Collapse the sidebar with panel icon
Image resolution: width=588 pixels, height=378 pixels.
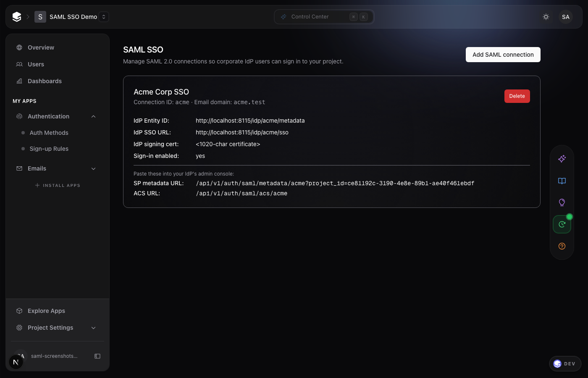click(x=97, y=356)
